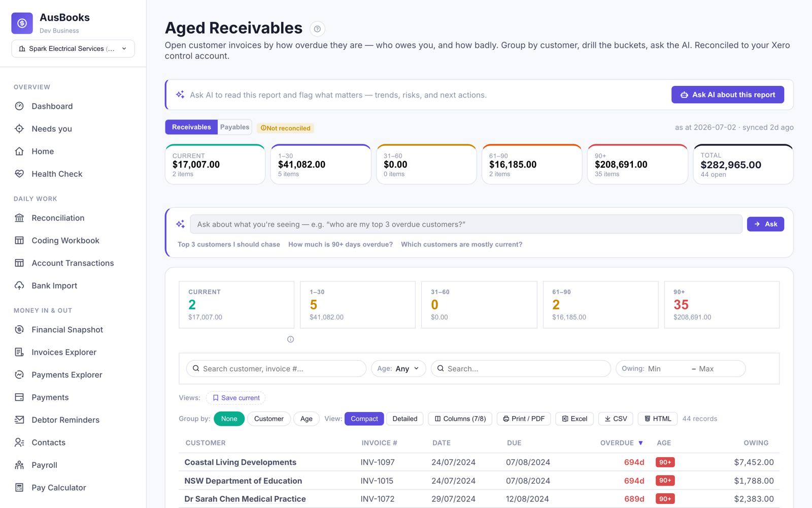Click the Payments card icon
This screenshot has width=812, height=508.
(19, 397)
